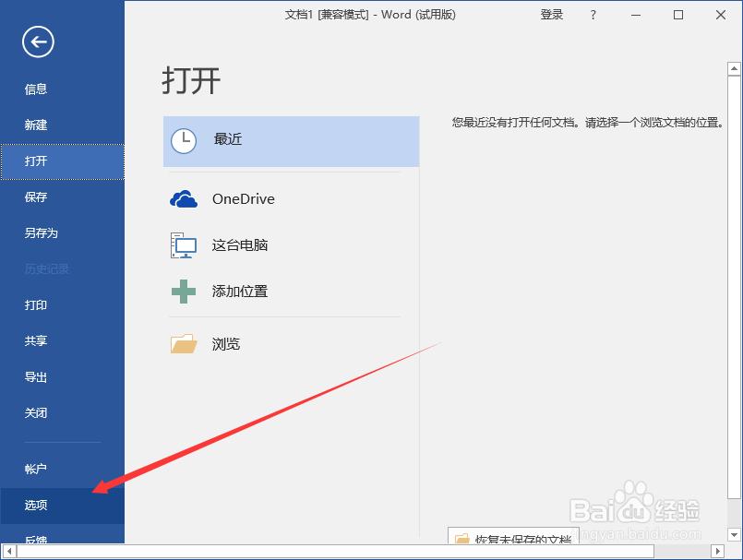The width and height of the screenshot is (743, 560).
Task: Select the 这台电脑 label
Action: click(240, 244)
